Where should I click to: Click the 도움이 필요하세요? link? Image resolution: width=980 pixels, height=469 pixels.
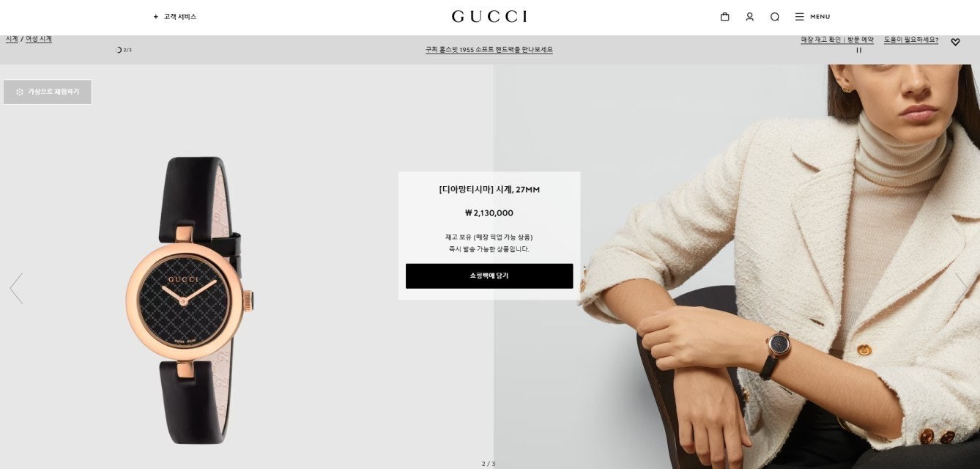coord(911,40)
